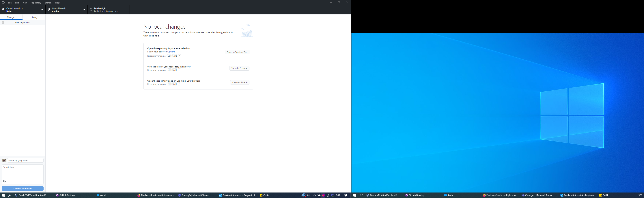Click the weather umbrella icon in taskbar
This screenshot has width=644, height=198.
pos(303,195)
